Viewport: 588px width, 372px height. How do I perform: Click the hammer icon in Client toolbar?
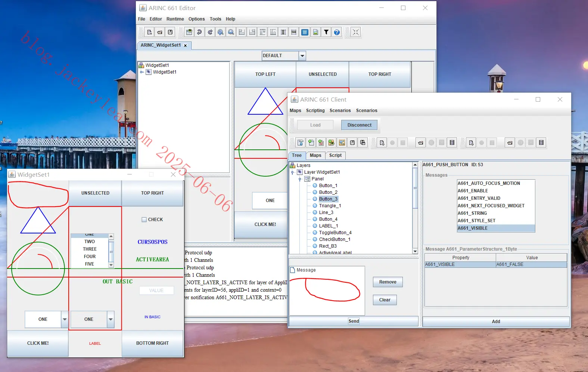[x=301, y=143]
